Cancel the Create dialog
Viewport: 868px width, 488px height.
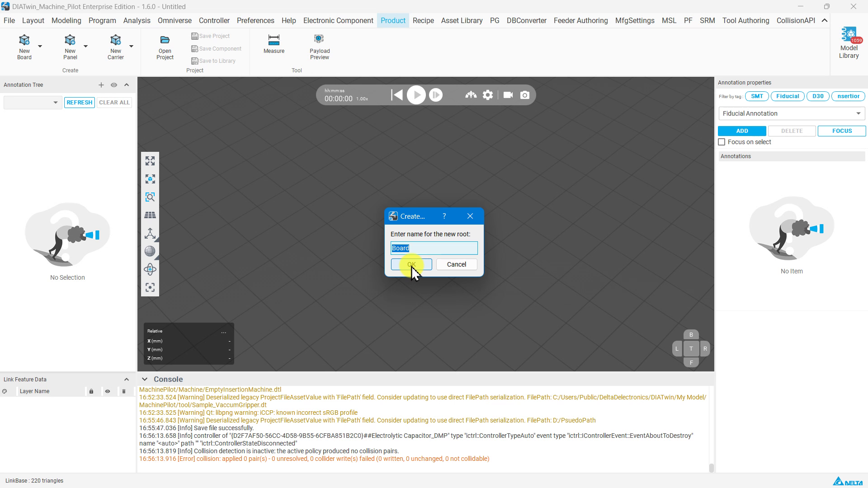457,264
